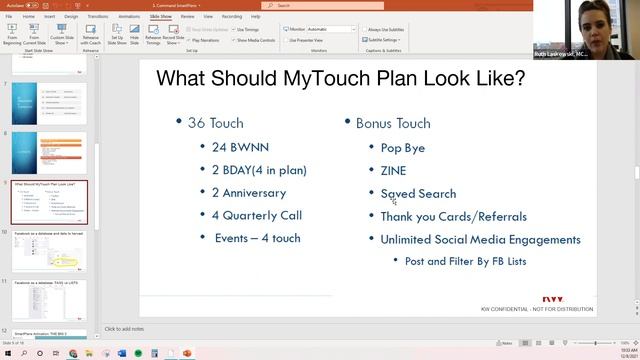Open Spotify from the taskbar

(x=138, y=353)
